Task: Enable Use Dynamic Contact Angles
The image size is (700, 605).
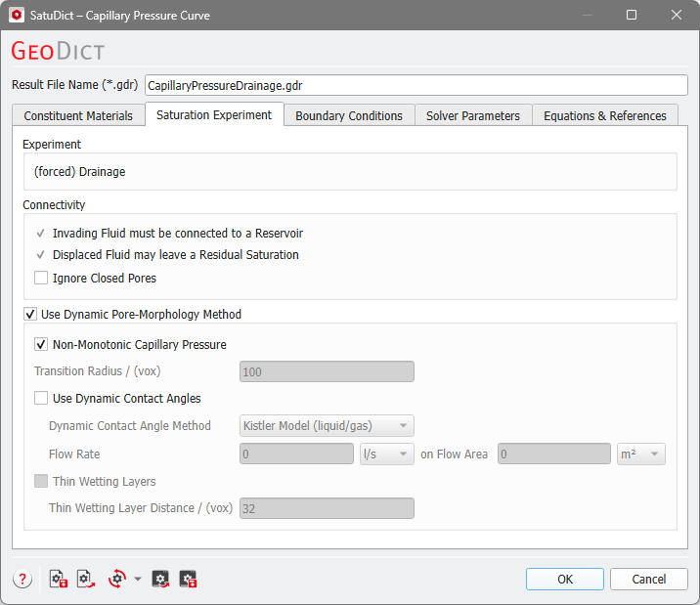Action: [41, 398]
